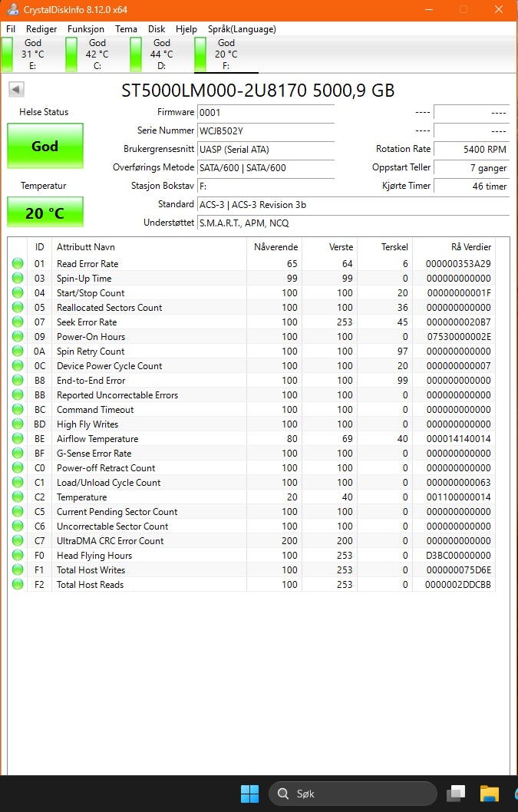Click status dot for Command Timeout
The image size is (518, 812).
18,409
